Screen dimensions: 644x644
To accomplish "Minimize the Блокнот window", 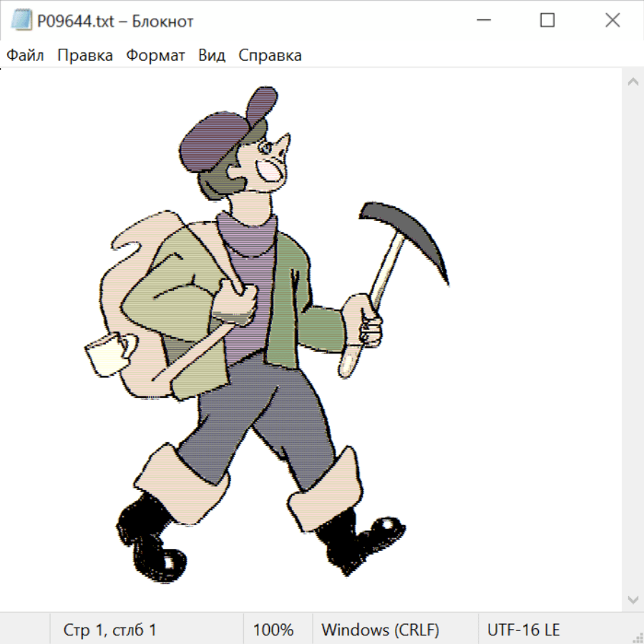I will click(482, 21).
